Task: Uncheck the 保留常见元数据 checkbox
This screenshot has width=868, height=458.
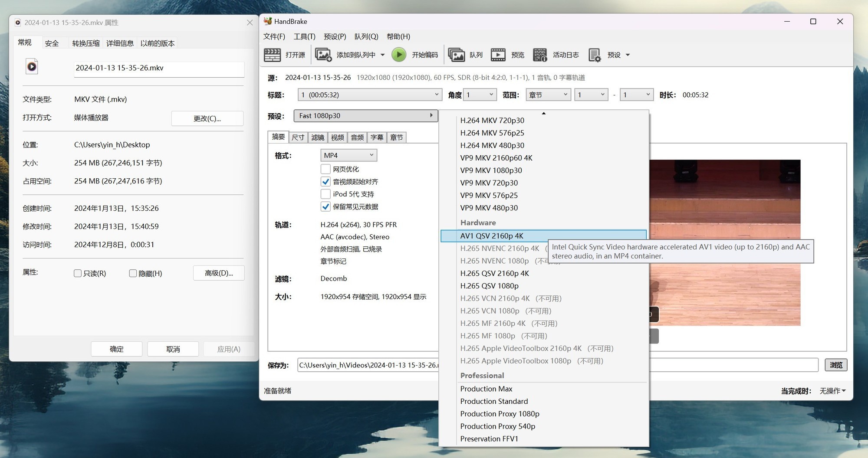Action: 325,206
